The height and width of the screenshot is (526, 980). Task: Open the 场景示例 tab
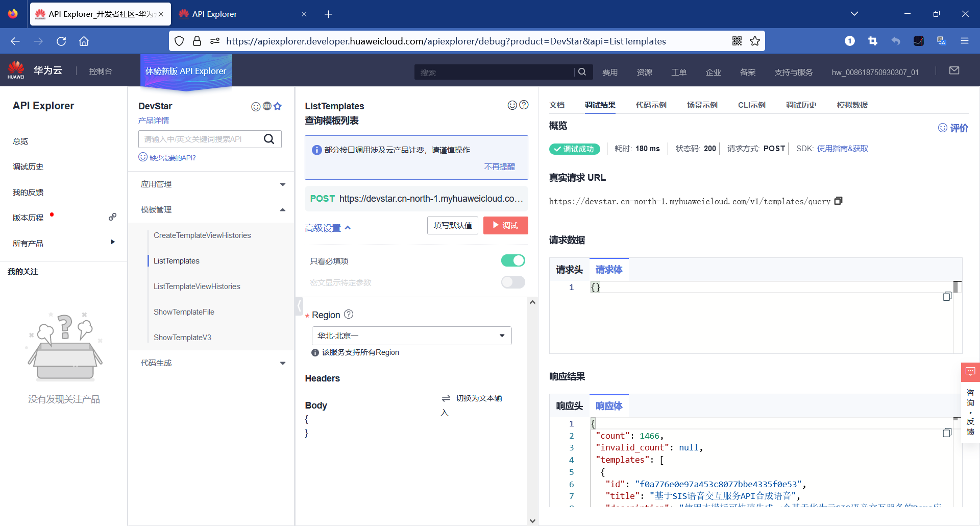click(x=702, y=105)
